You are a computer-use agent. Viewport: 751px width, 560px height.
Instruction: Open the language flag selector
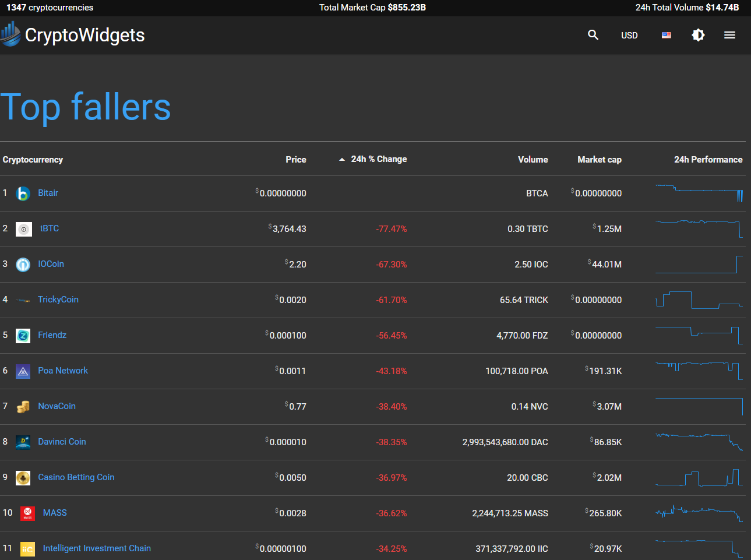pyautogui.click(x=667, y=35)
